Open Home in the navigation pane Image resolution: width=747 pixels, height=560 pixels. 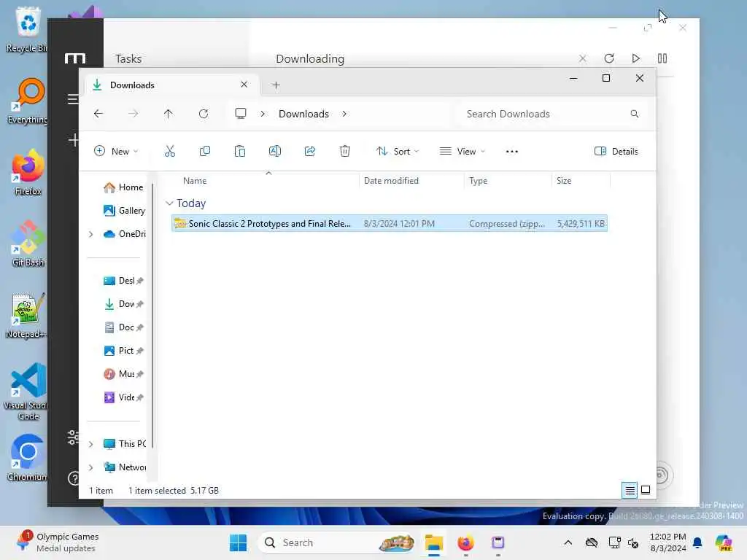(x=123, y=187)
